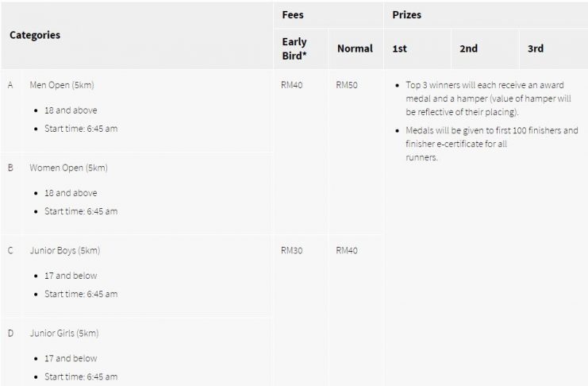Select the Men Open (5km) category
588x386 pixels.
[x=62, y=84]
